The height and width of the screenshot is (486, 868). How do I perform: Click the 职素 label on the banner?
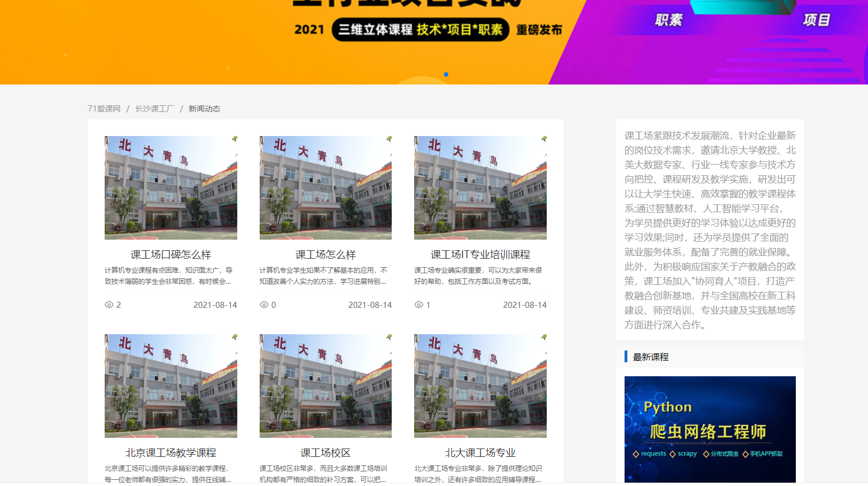pos(669,20)
